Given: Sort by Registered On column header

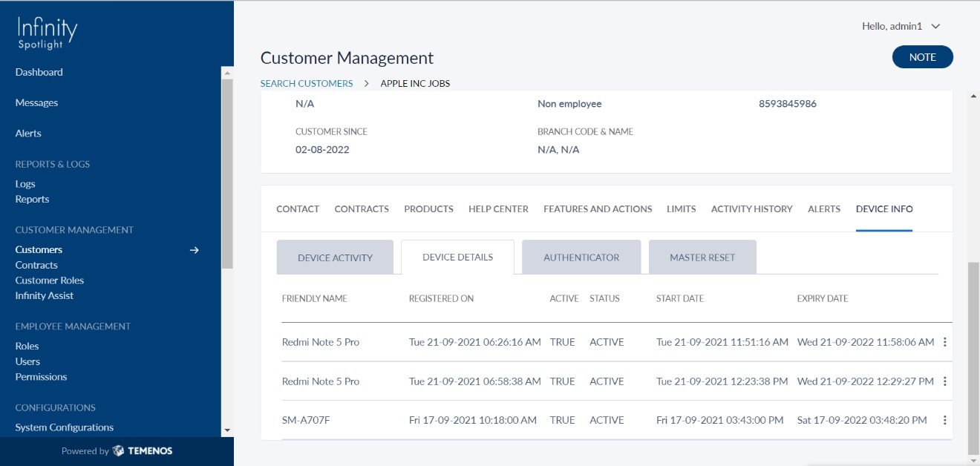Looking at the screenshot, I should pos(441,298).
